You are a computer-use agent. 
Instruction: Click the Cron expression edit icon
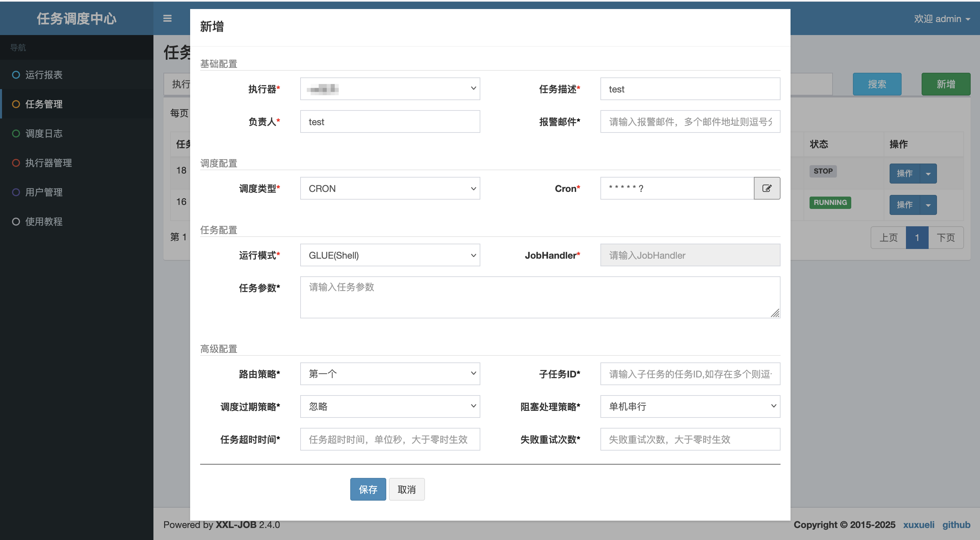coord(767,188)
